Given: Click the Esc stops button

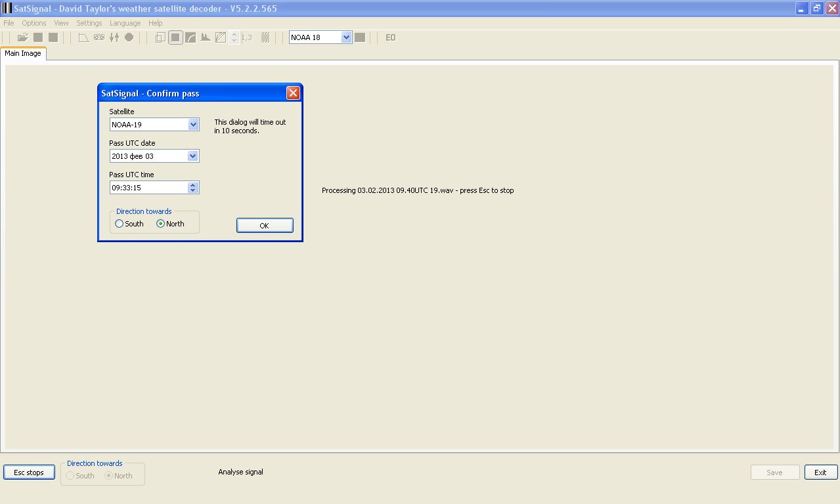Looking at the screenshot, I should click(x=29, y=472).
